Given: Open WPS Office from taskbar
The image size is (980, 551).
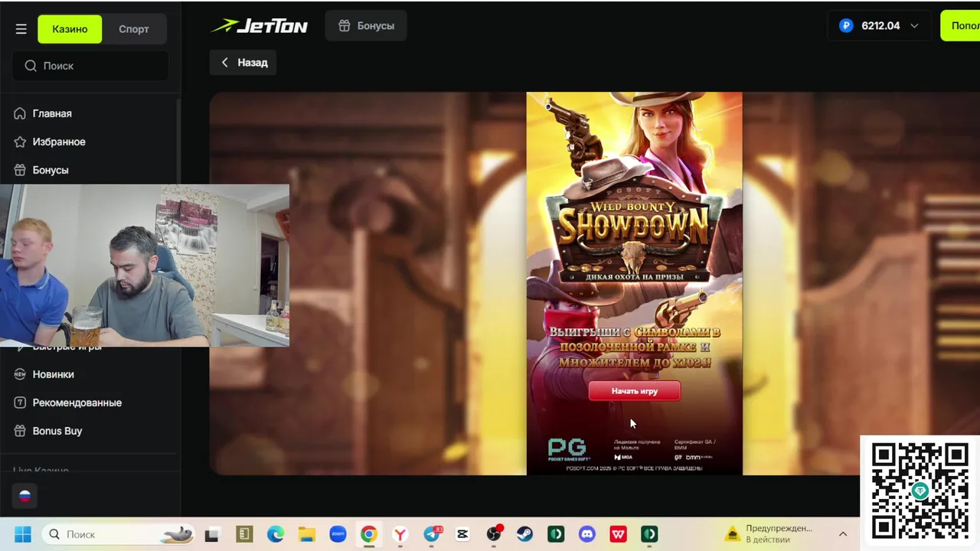Looking at the screenshot, I should tap(619, 534).
